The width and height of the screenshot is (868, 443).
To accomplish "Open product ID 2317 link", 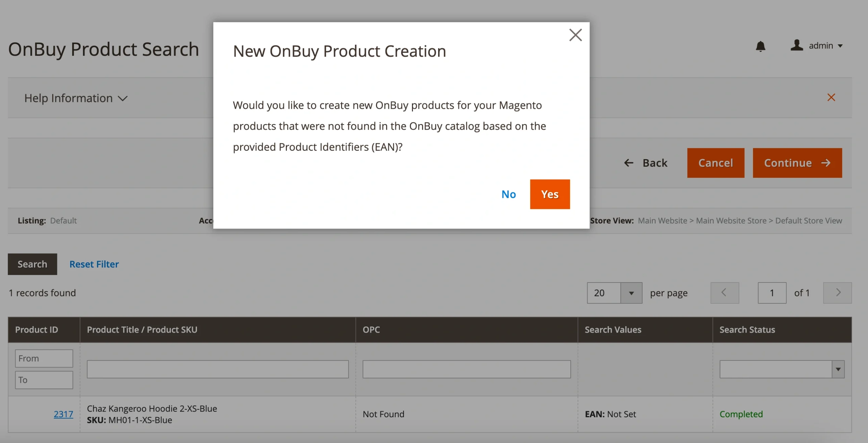I will pyautogui.click(x=63, y=414).
